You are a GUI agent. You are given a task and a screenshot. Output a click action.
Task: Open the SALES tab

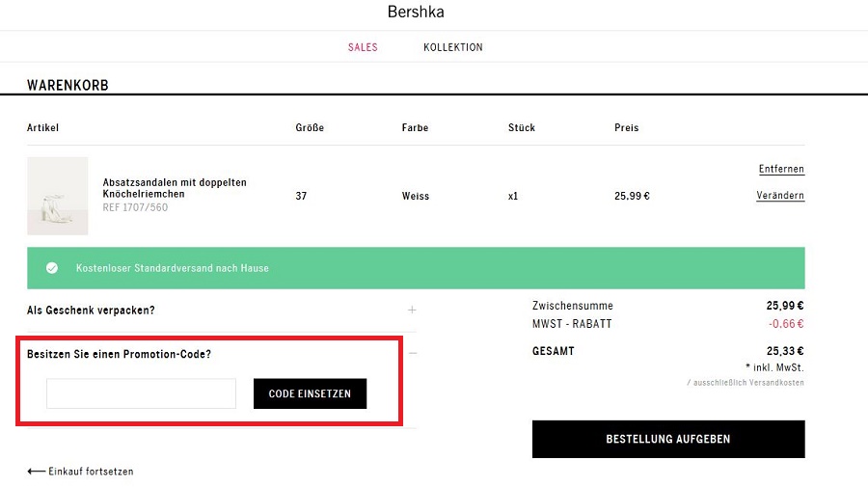363,47
